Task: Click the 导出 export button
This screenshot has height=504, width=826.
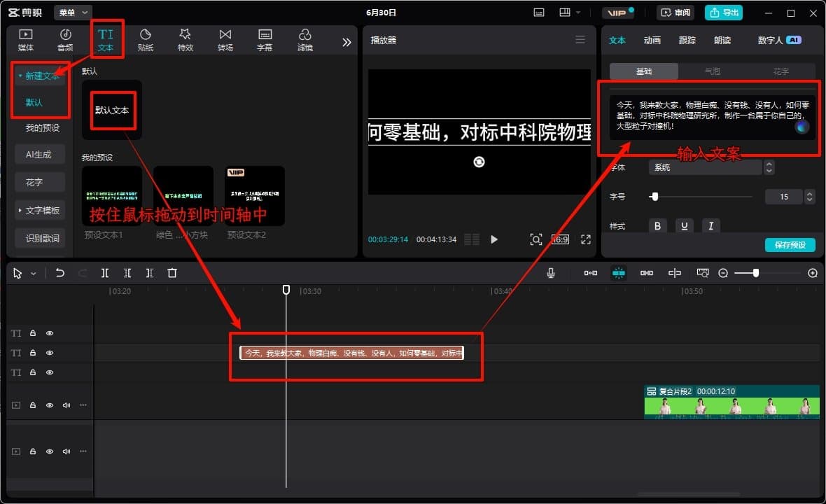Action: pyautogui.click(x=724, y=13)
